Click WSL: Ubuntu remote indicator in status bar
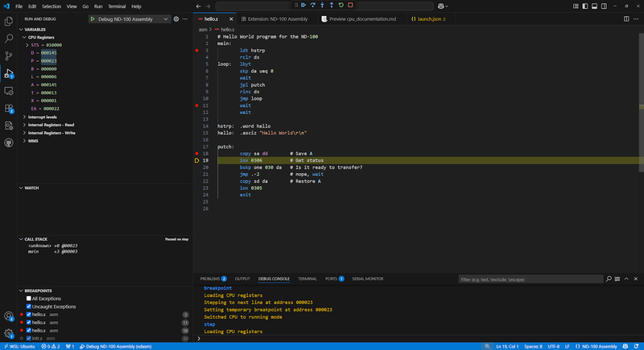The height and width of the screenshot is (350, 644). pos(18,346)
